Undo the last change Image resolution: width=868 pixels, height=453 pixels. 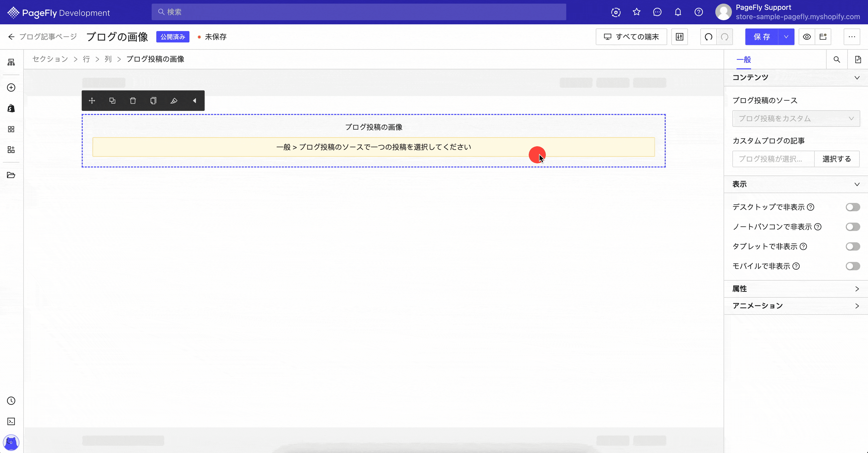(x=709, y=37)
